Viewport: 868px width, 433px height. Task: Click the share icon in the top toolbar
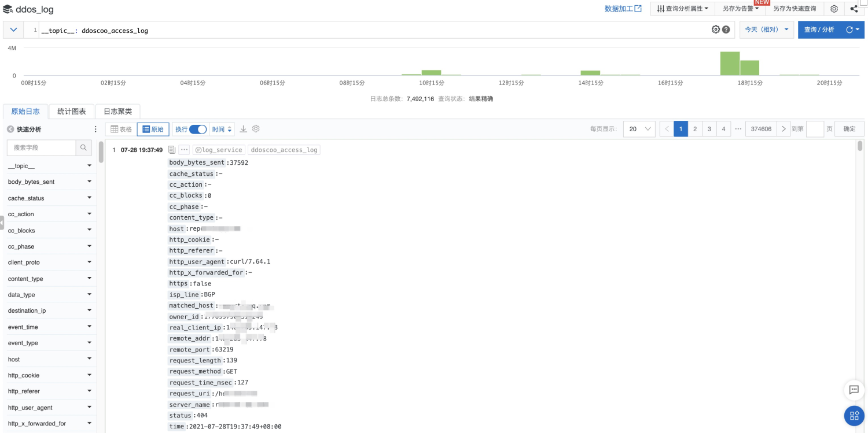[x=855, y=9]
